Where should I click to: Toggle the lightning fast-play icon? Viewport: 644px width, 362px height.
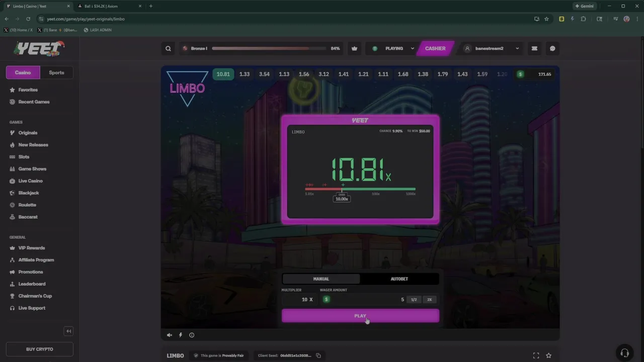click(x=181, y=335)
